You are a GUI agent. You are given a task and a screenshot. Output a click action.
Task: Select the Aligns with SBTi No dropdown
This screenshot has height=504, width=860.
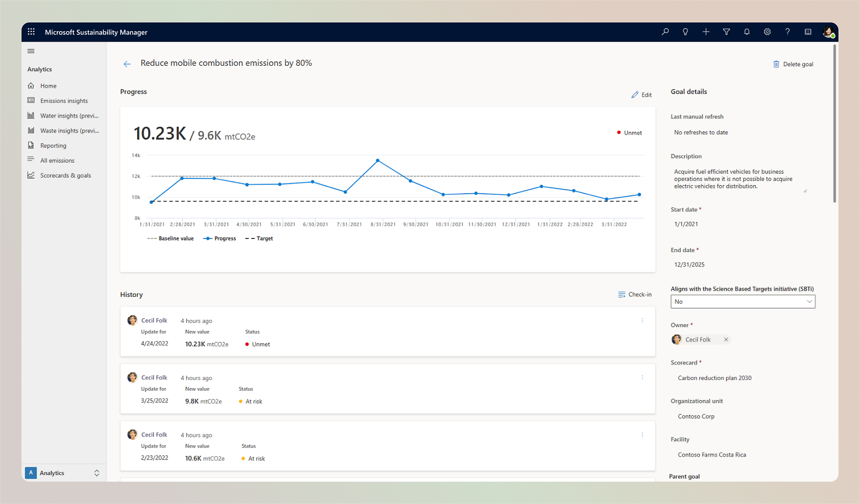[742, 301]
